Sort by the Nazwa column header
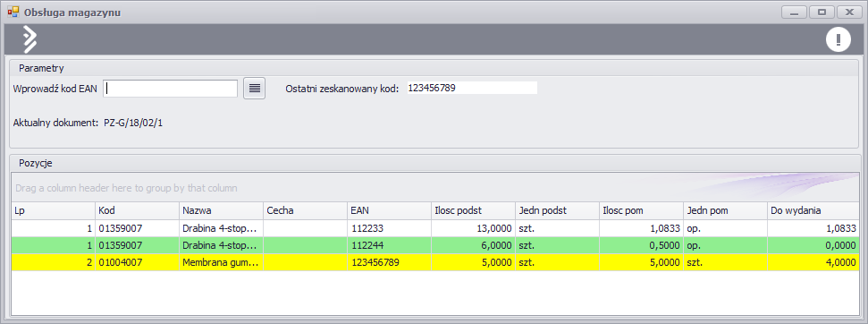 [x=221, y=210]
